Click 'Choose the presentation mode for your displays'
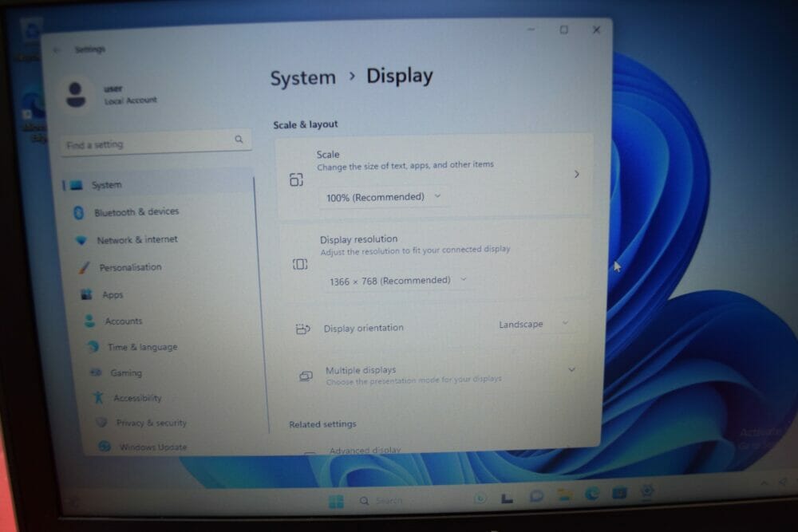 pos(413,380)
